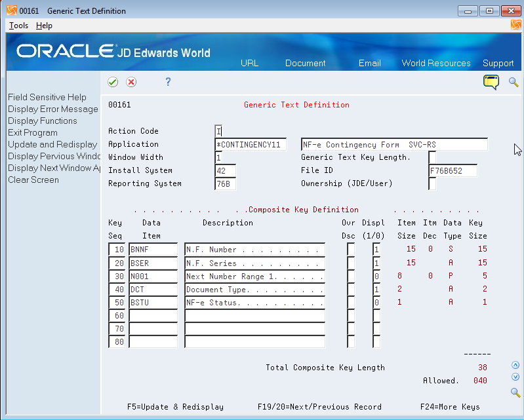Click the window title bar application icon

click(x=12, y=10)
